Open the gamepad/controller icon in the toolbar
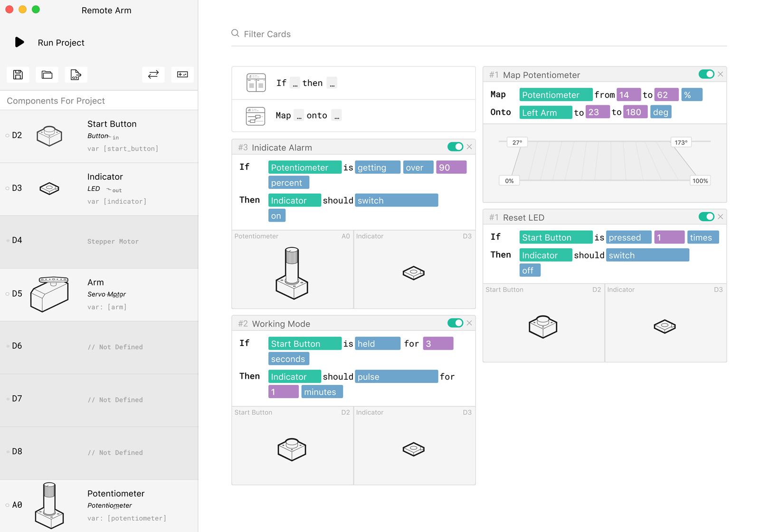Viewport: 760px width, 532px height. pyautogui.click(x=182, y=75)
